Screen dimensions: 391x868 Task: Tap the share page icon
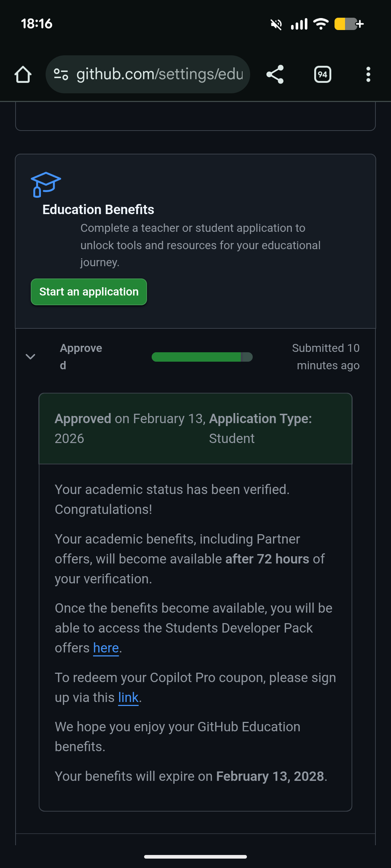coord(275,75)
